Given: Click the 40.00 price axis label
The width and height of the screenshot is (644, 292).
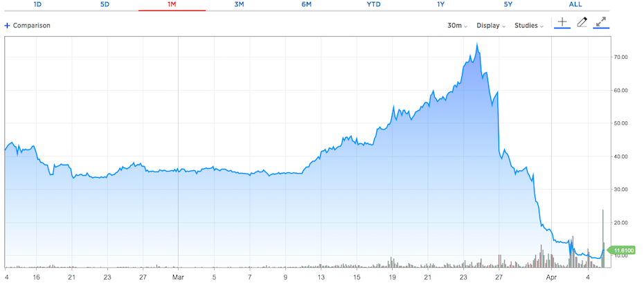Looking at the screenshot, I should [620, 156].
